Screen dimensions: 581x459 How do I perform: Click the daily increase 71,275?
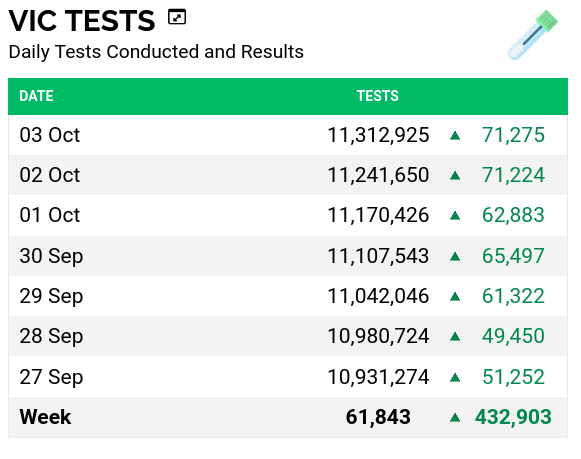[x=513, y=135]
